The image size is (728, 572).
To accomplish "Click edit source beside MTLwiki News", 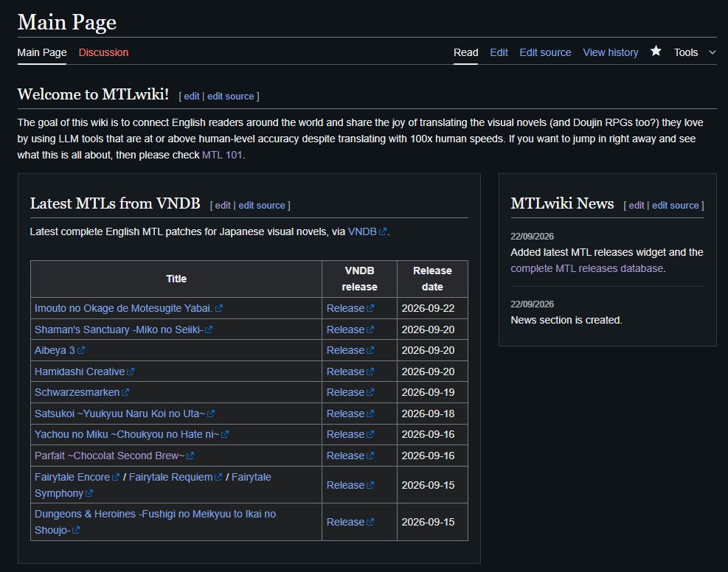I will coord(675,206).
